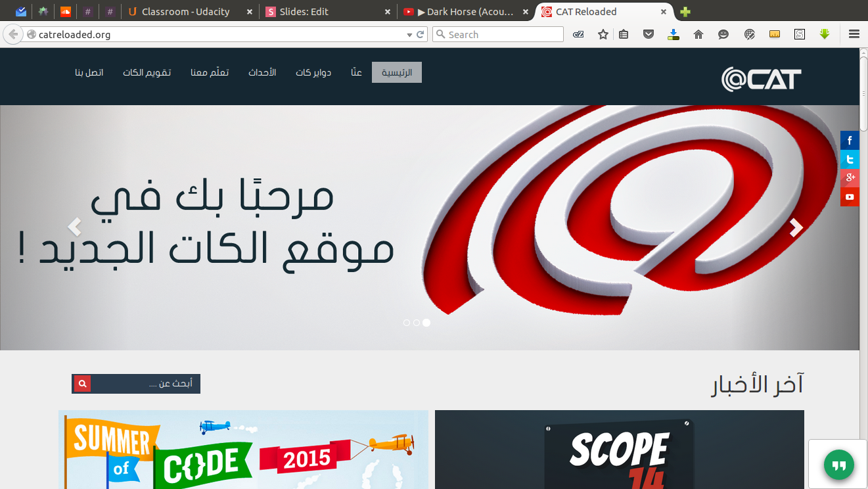Screen dimensions: 868x489
Task: Go to the Firefox home page icon
Action: tap(698, 34)
